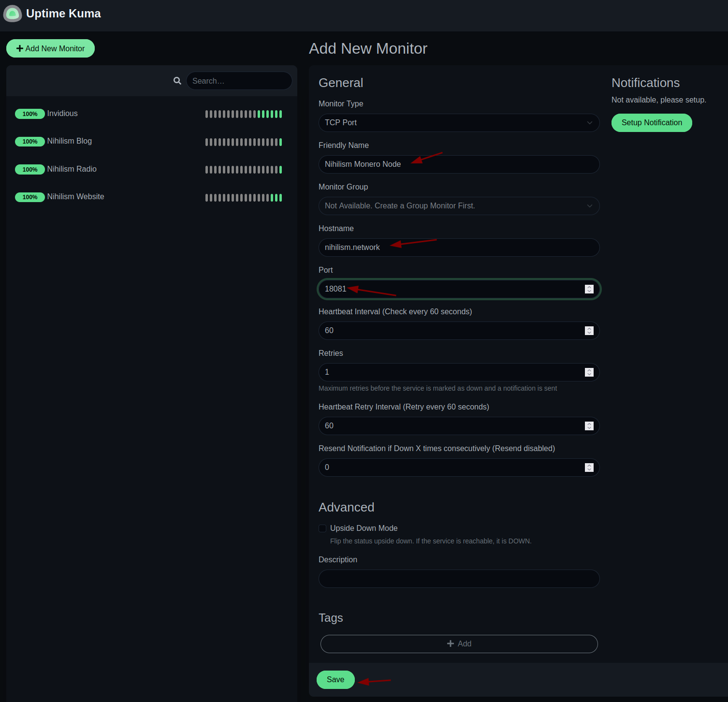Focus the Hostname input field
Screen dimensions: 728x702
click(459, 248)
